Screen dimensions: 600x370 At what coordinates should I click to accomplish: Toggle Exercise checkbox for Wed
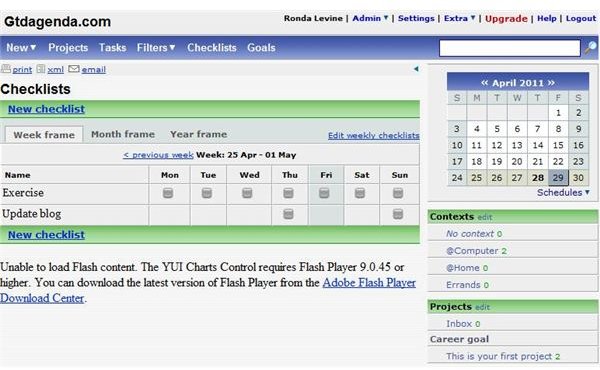[x=247, y=193]
